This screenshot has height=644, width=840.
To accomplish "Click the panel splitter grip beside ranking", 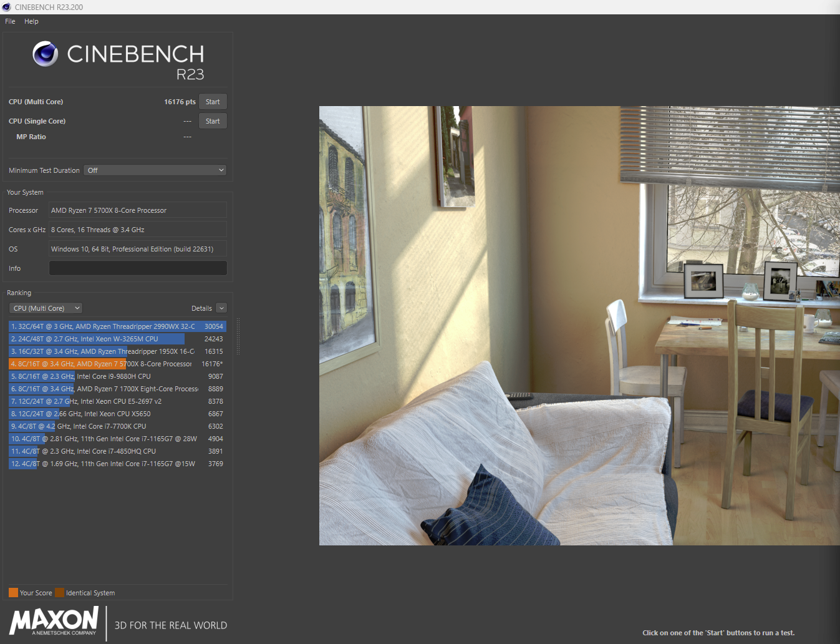I will 238,337.
